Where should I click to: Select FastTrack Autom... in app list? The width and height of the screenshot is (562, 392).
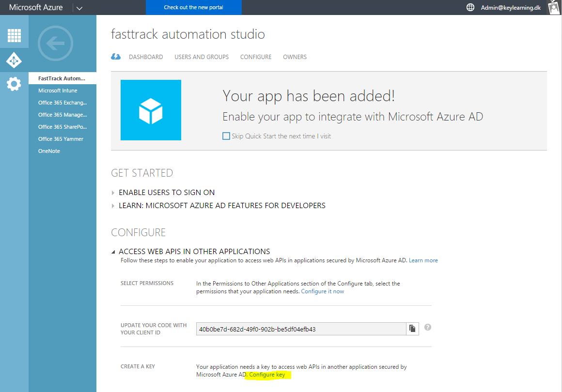(62, 78)
